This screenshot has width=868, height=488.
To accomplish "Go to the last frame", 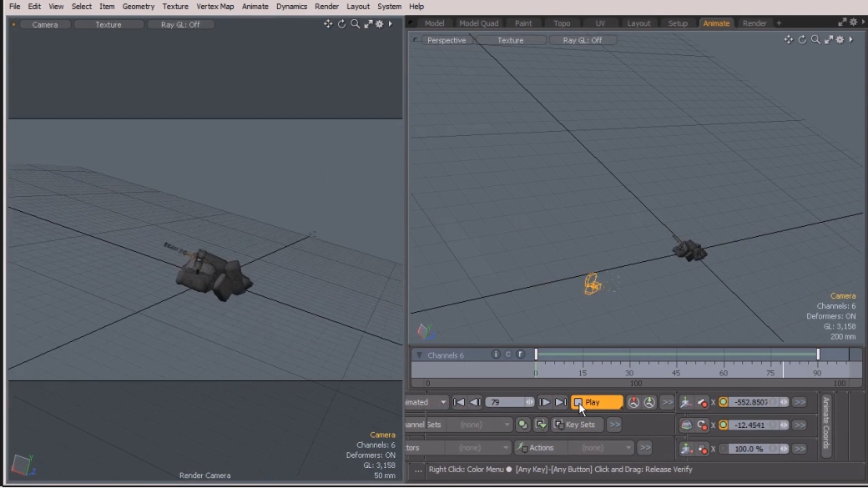I will click(x=560, y=402).
